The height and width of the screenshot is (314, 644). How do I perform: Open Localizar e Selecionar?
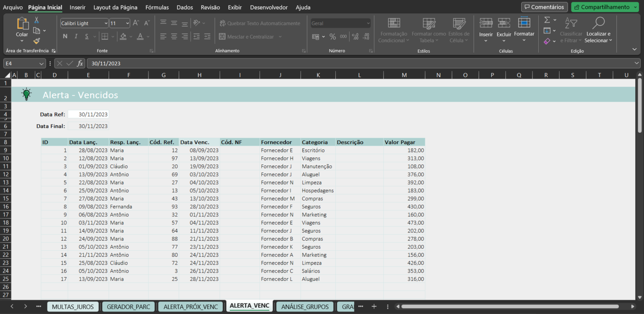[x=598, y=30]
